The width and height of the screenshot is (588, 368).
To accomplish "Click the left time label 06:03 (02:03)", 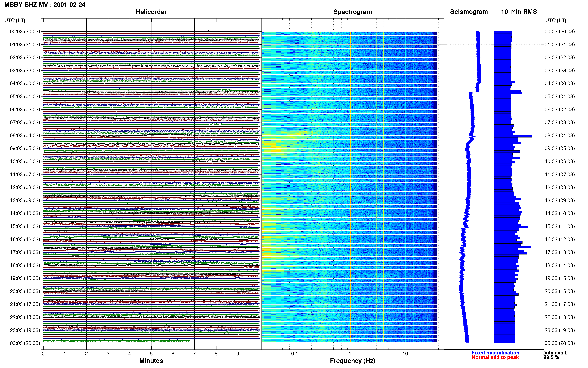I will tap(25, 110).
